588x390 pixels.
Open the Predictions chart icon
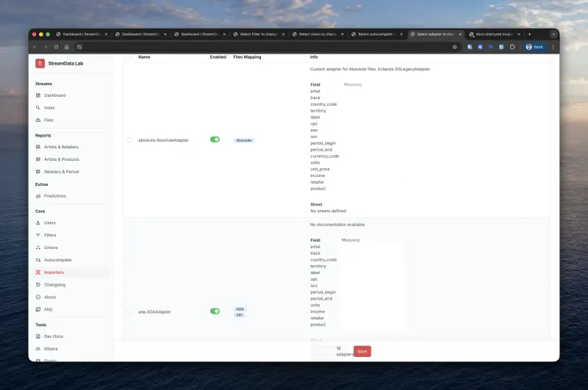[38, 196]
